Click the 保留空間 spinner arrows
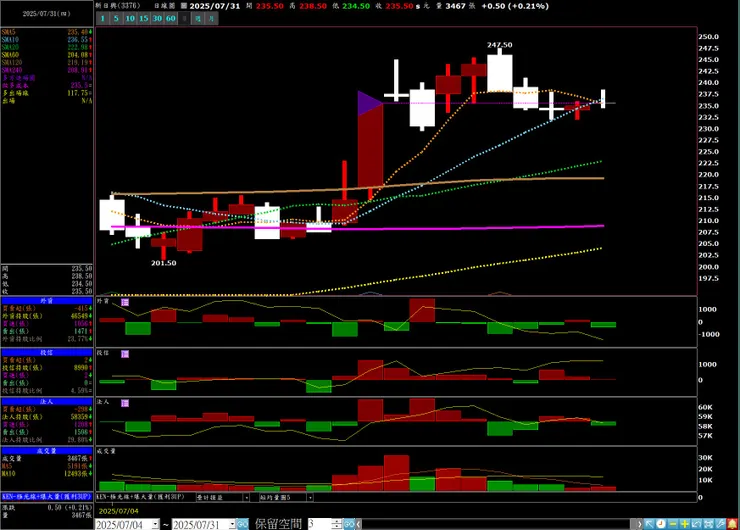This screenshot has height=530, width=740. pyautogui.click(x=336, y=524)
